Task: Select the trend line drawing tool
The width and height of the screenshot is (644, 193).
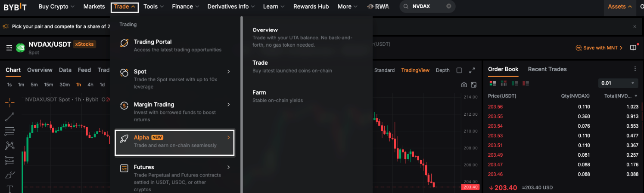Action: (x=9, y=117)
